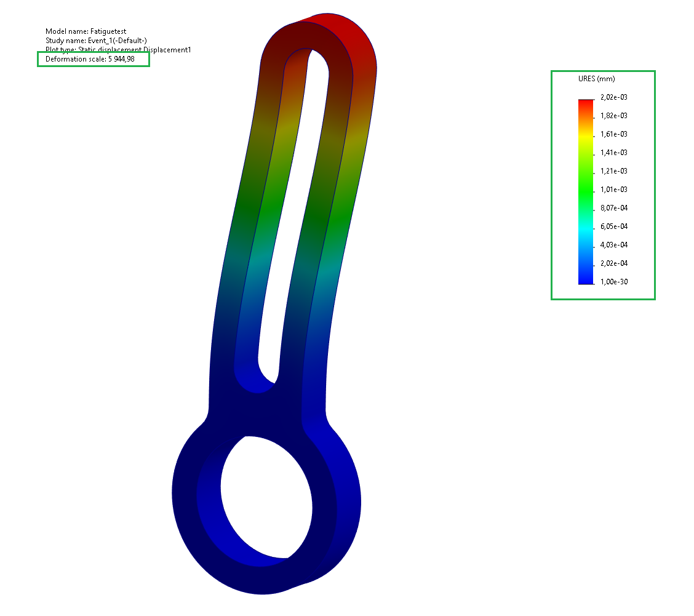
Task: Click the green middle of the color legend bar
Action: click(585, 188)
